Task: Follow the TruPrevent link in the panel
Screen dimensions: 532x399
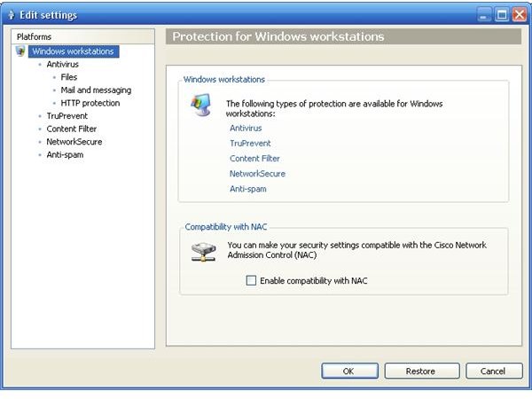Action: coord(250,143)
